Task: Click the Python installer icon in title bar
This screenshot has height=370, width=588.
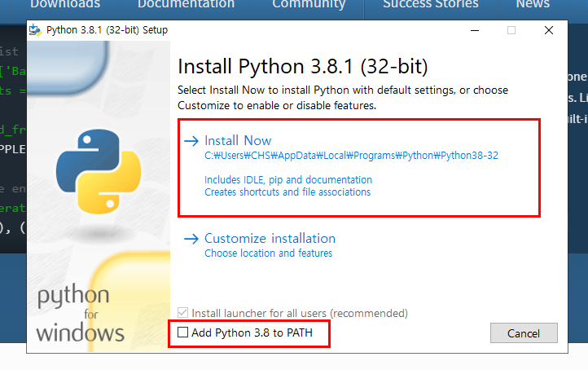Action: coord(35,30)
